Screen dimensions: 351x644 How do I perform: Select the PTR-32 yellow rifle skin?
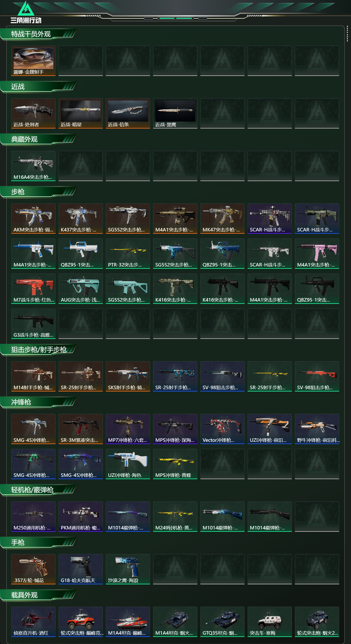128,253
